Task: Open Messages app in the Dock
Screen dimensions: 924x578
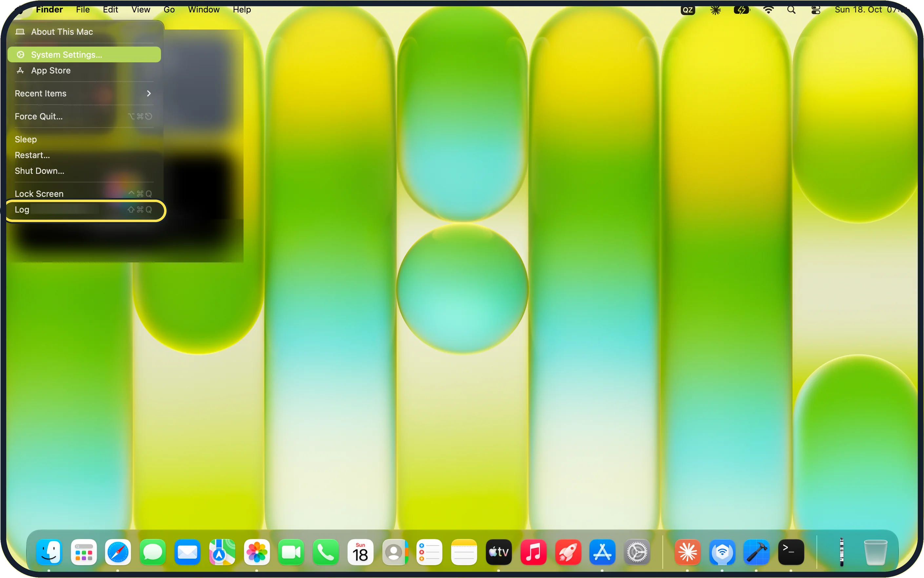Action: tap(153, 552)
